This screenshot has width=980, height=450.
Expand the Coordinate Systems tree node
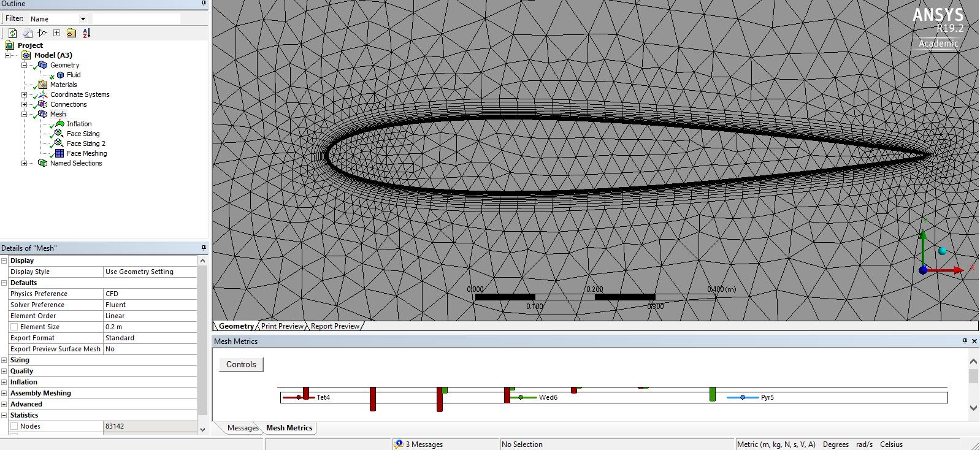(25, 94)
